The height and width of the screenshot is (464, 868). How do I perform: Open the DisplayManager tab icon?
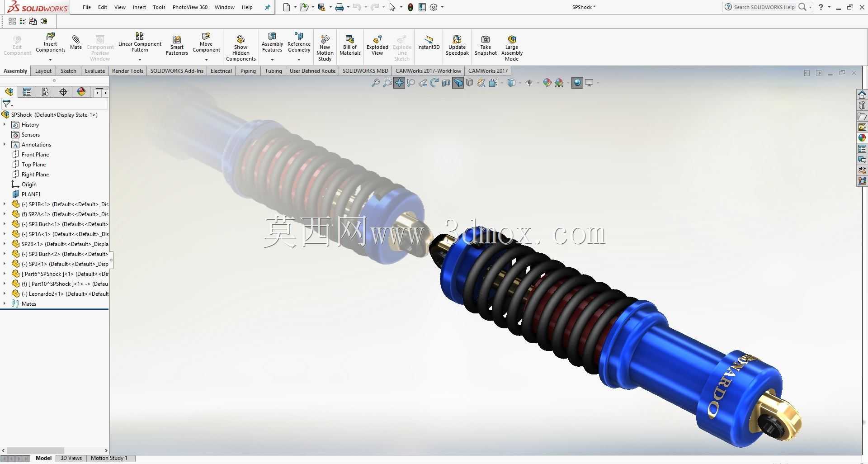tap(81, 92)
